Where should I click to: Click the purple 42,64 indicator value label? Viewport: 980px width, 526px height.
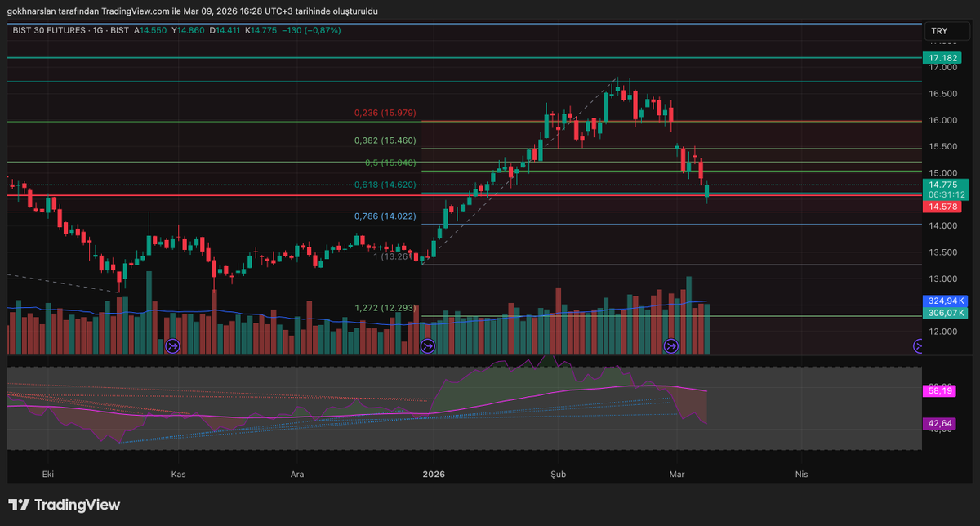[x=939, y=423]
